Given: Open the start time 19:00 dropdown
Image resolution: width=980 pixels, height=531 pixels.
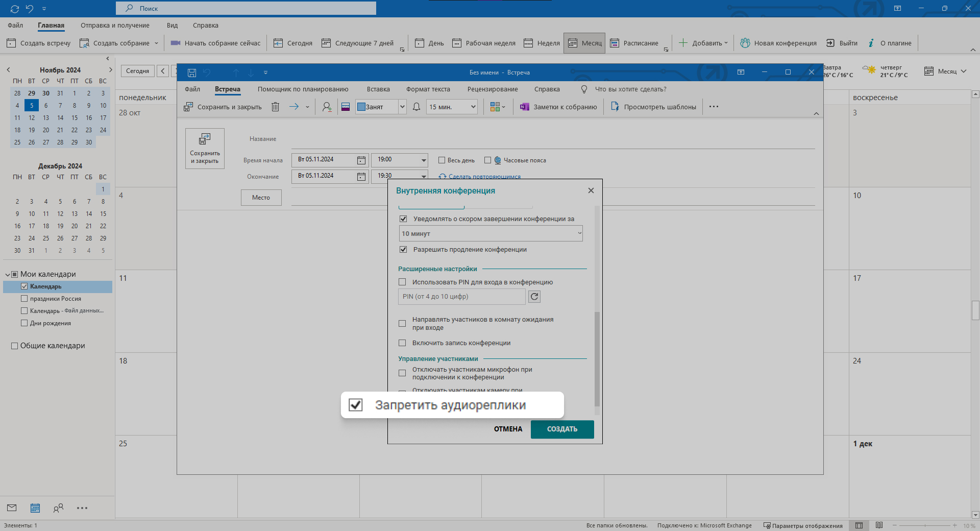Looking at the screenshot, I should click(424, 160).
